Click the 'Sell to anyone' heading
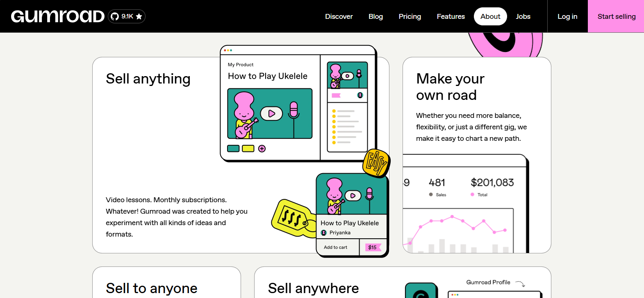The image size is (644, 298). tap(151, 288)
